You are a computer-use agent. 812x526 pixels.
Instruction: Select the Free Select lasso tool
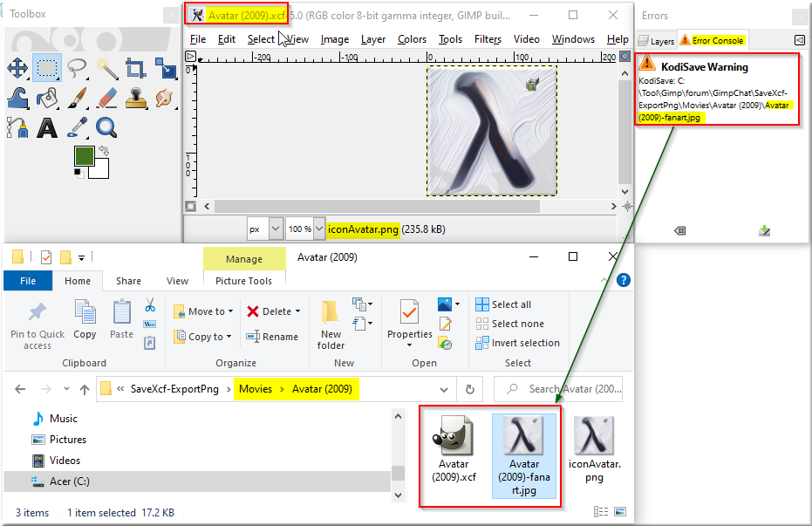(77, 68)
